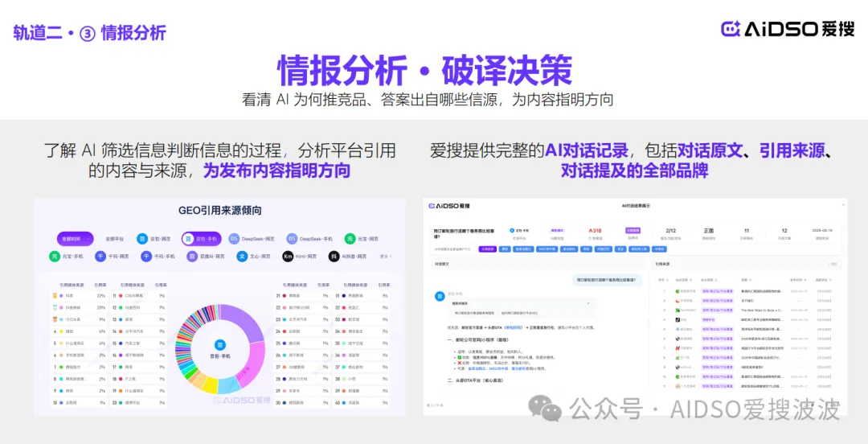The image size is (868, 444).
Task: Click the 豆包 avatar in the AI conversation
Action: click(x=440, y=296)
